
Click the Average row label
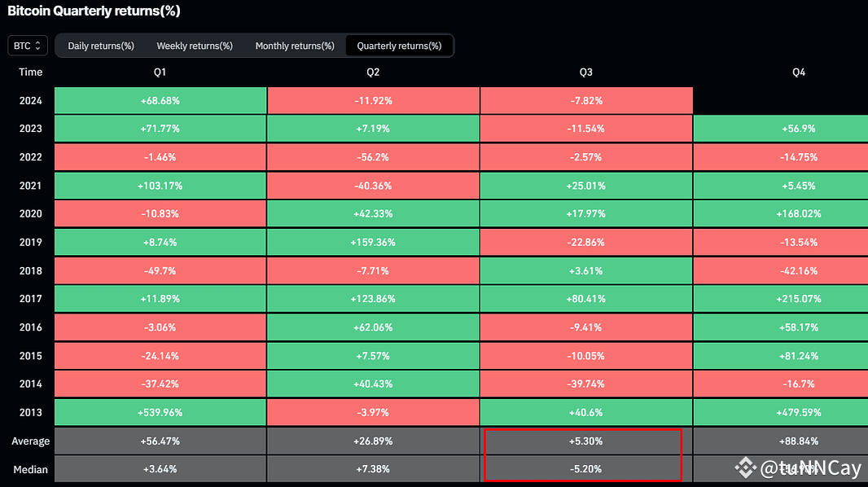pos(30,441)
